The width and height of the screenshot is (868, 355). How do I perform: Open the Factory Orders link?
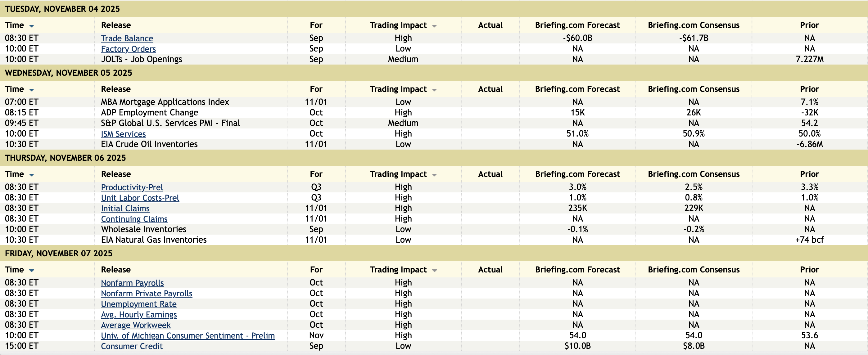[129, 49]
